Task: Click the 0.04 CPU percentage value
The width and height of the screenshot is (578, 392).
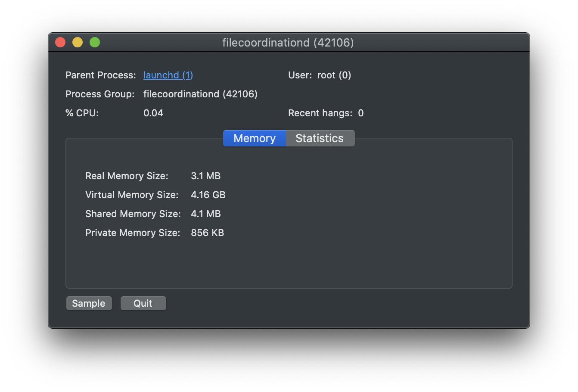Action: pos(153,113)
